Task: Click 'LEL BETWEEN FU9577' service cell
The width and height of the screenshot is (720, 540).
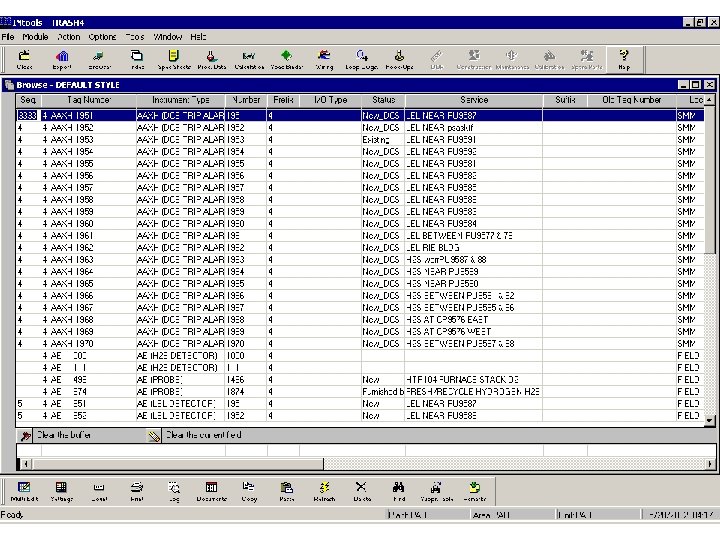Action: (x=473, y=236)
